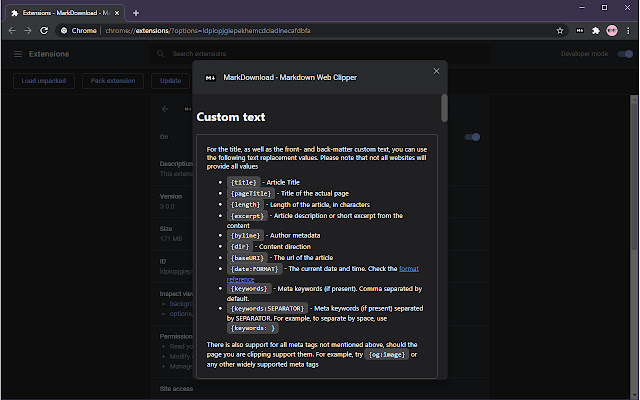640x400 pixels.
Task: Click the back arrow in extension details
Action: pyautogui.click(x=165, y=107)
